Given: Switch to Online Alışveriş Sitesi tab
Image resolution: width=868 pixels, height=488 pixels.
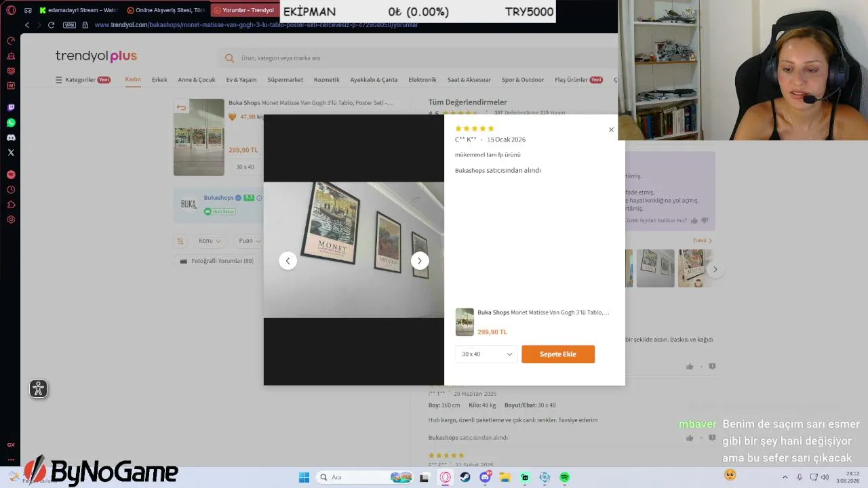Looking at the screenshot, I should click(166, 10).
